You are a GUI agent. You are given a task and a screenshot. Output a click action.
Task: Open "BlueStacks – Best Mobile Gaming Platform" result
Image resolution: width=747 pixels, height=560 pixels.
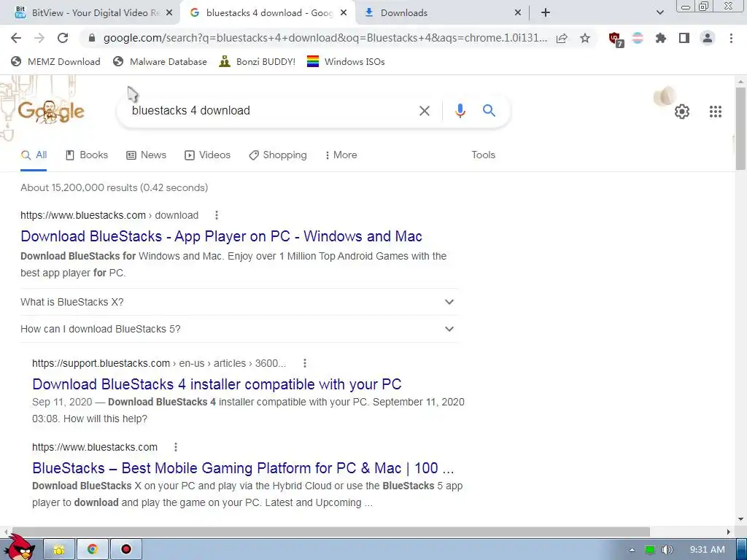(243, 468)
